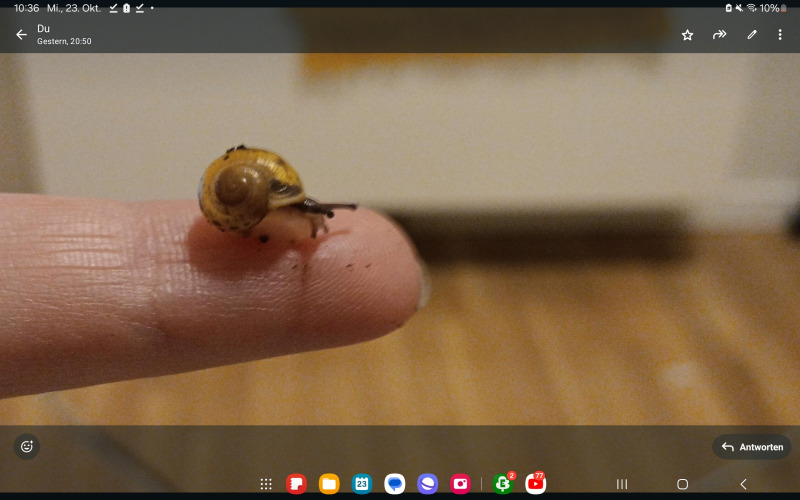Screen dimensions: 800x500
Task: Open the pink Camera app
Action: [460, 484]
